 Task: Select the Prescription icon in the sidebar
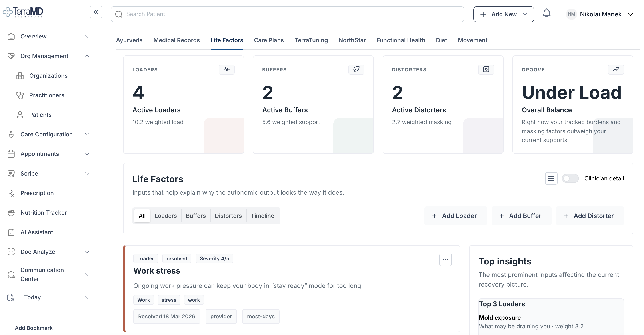11,193
